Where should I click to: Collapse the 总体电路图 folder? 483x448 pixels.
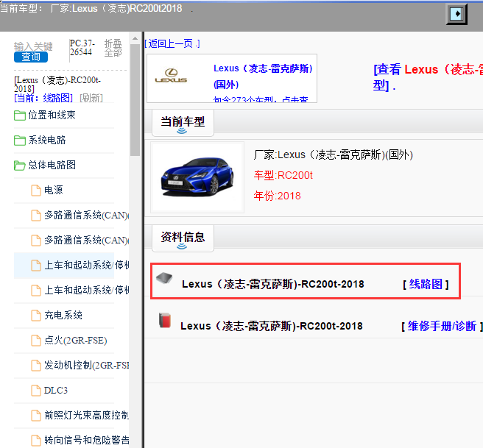click(x=52, y=165)
